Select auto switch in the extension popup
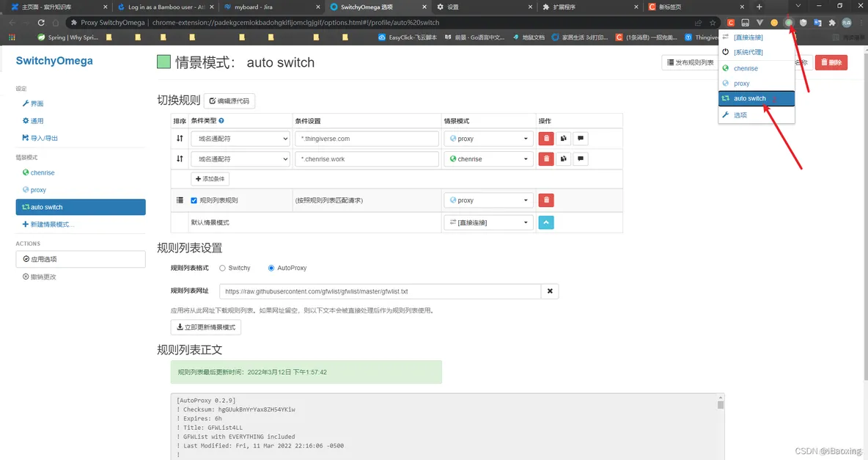This screenshot has width=868, height=460. coord(756,98)
